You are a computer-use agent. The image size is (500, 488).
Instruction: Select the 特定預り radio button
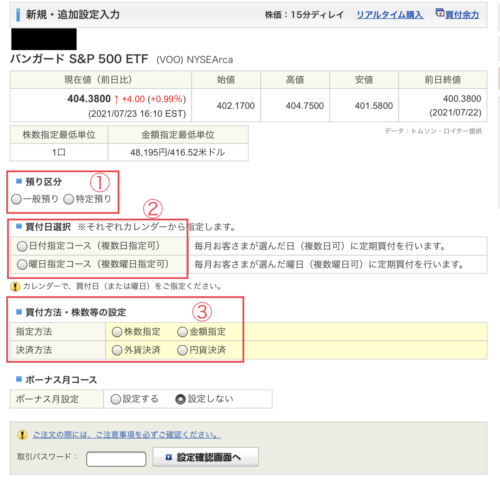tap(68, 199)
